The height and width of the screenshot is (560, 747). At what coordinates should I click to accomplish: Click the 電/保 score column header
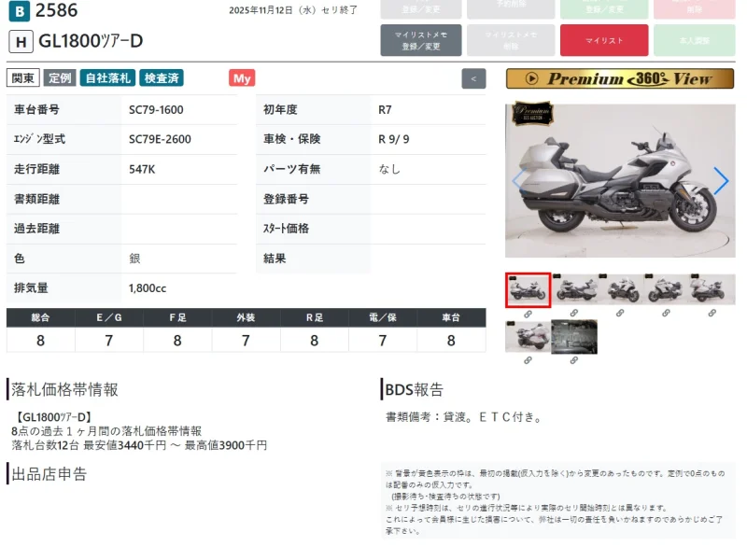pos(383,317)
